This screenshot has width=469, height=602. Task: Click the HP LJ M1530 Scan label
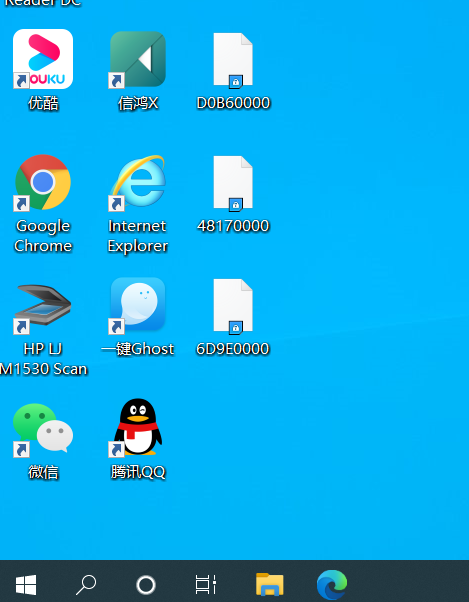(43, 359)
